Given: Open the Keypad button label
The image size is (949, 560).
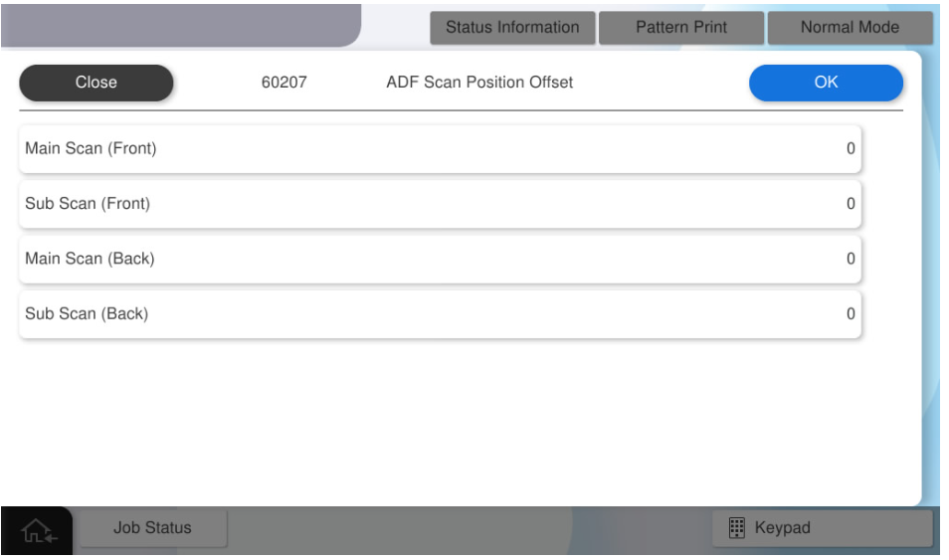Looking at the screenshot, I should tap(782, 527).
